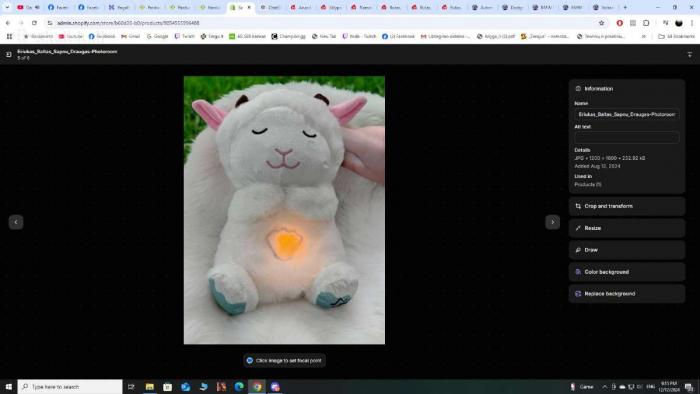Open the Windows search box

click(x=70, y=386)
